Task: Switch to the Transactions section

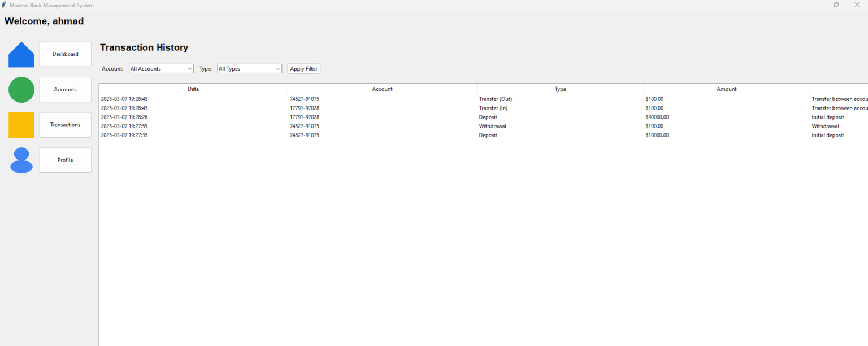Action: pyautogui.click(x=65, y=125)
